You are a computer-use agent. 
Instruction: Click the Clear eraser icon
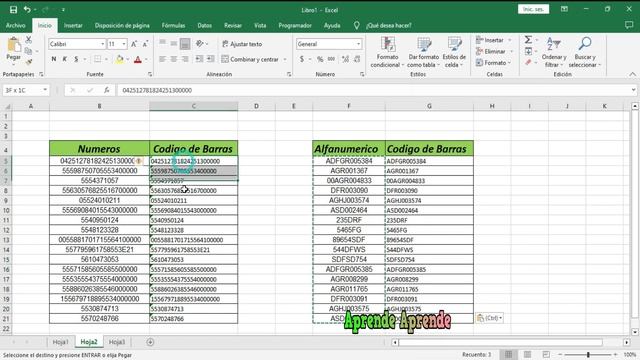[x=528, y=62]
